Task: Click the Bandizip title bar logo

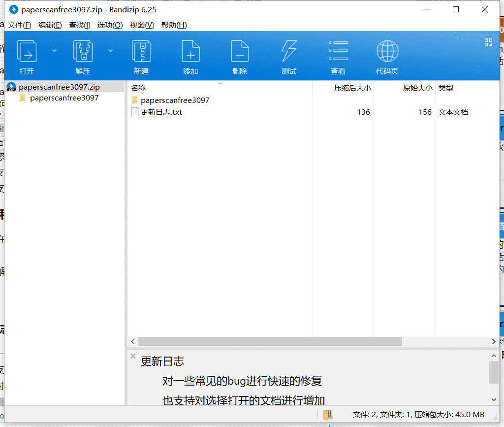Action: (13, 10)
